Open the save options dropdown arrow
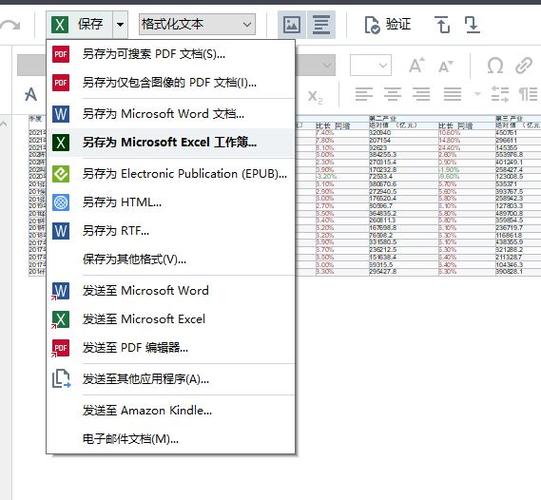The height and width of the screenshot is (500, 541). pyautogui.click(x=120, y=24)
